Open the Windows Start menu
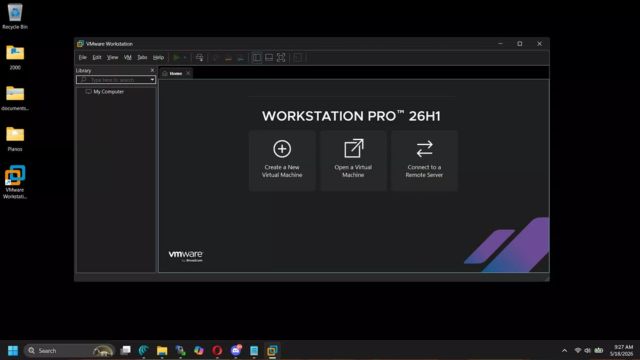Screen dimensions: 640x360 coord(13,351)
